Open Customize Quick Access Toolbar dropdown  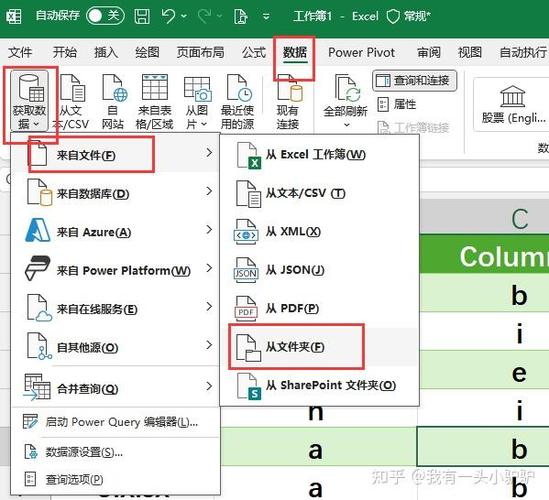click(266, 16)
